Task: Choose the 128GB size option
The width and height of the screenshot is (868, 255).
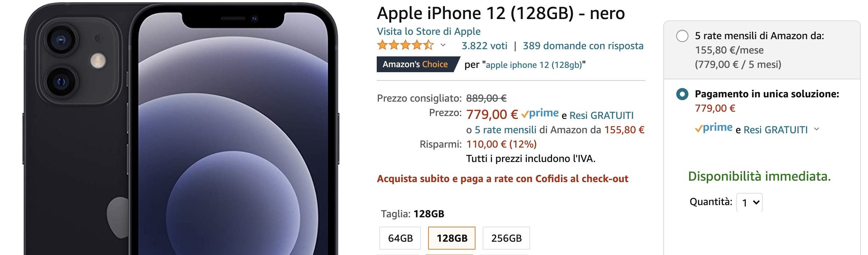Action: pyautogui.click(x=452, y=238)
